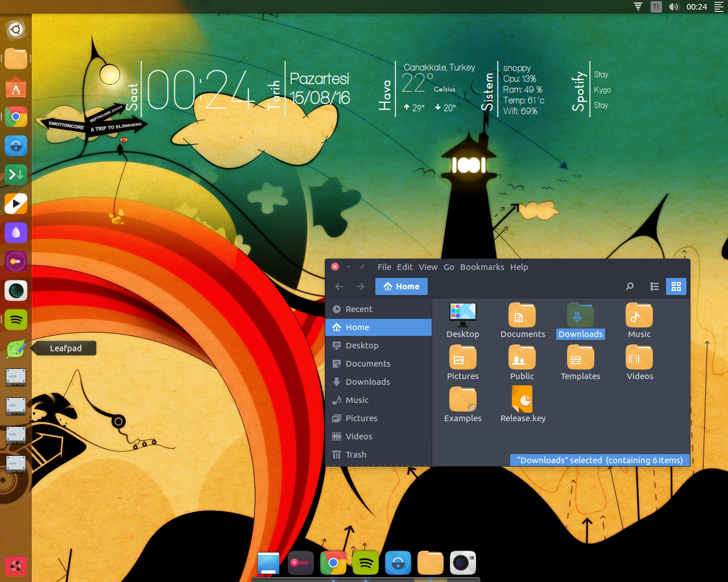728x582 pixels.
Task: Click the blue lock app in the left launcher
Action: tap(16, 145)
